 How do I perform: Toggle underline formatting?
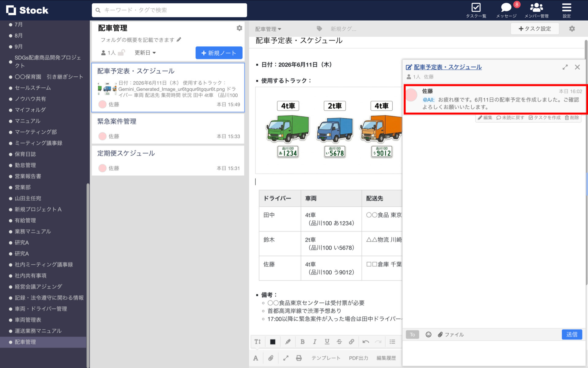point(327,342)
